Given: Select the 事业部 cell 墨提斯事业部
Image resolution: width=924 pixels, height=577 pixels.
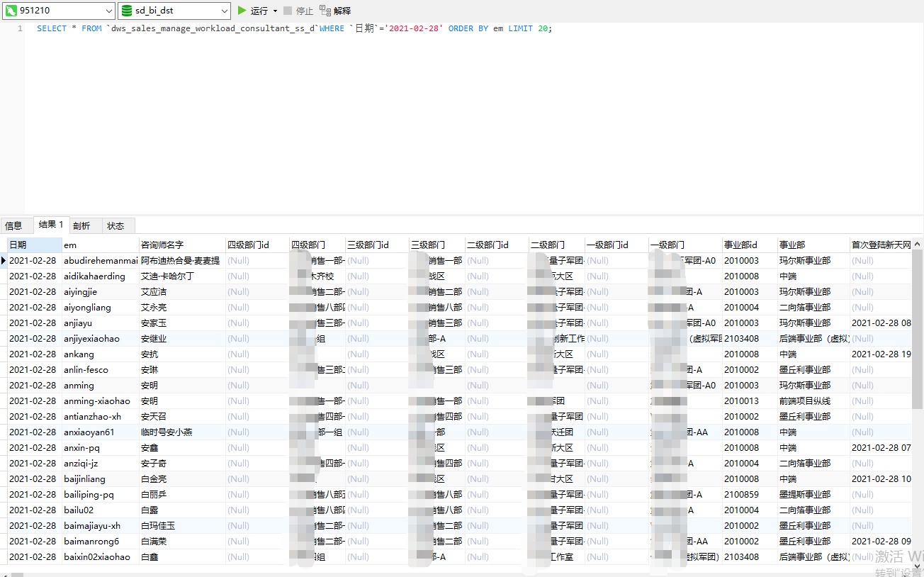Looking at the screenshot, I should 813,495.
